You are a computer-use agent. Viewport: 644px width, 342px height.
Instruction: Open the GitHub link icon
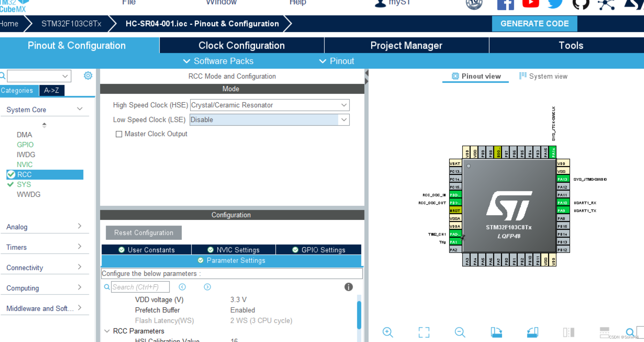(x=581, y=5)
